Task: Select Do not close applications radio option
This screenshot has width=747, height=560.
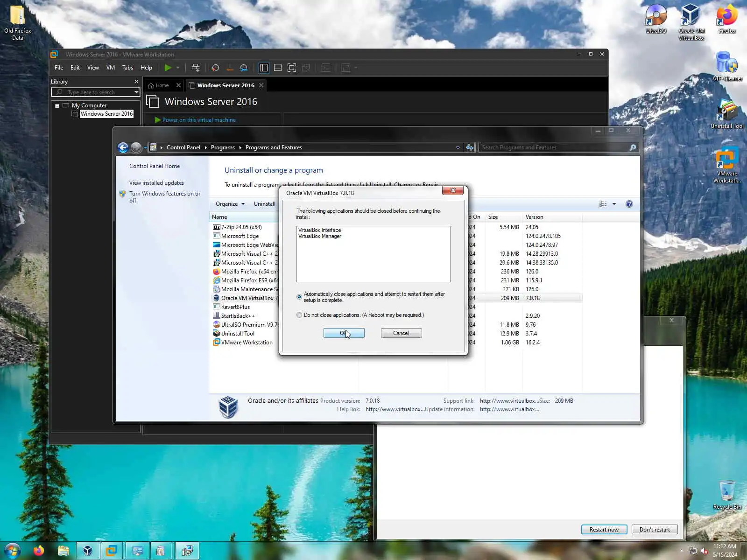Action: tap(299, 315)
